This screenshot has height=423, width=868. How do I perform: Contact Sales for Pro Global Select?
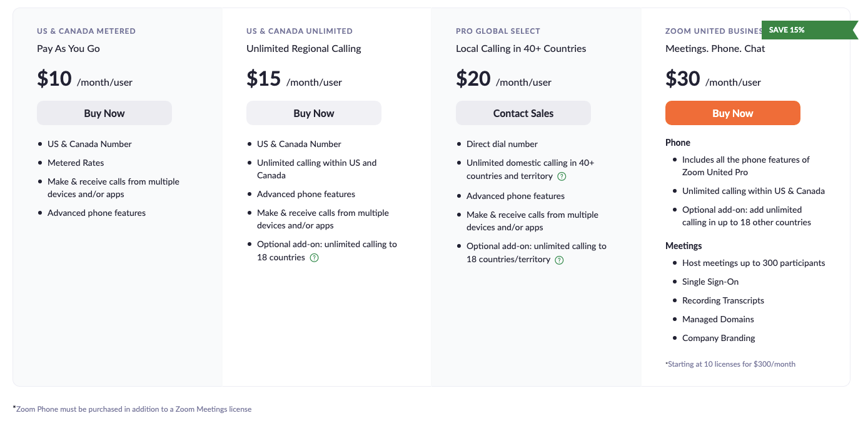pyautogui.click(x=523, y=113)
